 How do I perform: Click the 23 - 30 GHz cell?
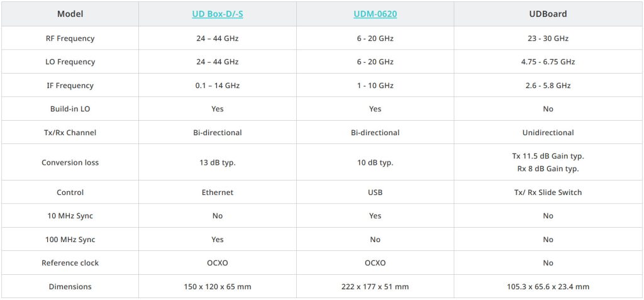548,38
